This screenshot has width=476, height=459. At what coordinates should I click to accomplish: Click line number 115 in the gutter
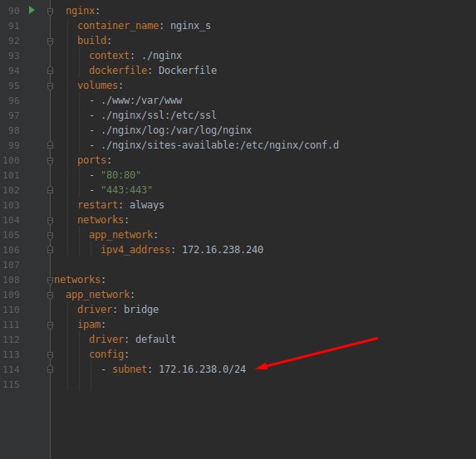point(11,384)
